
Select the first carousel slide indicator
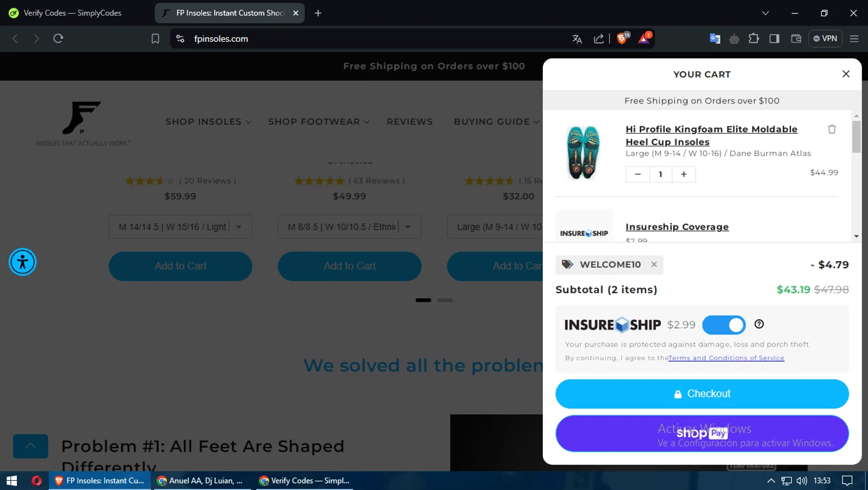click(x=423, y=300)
